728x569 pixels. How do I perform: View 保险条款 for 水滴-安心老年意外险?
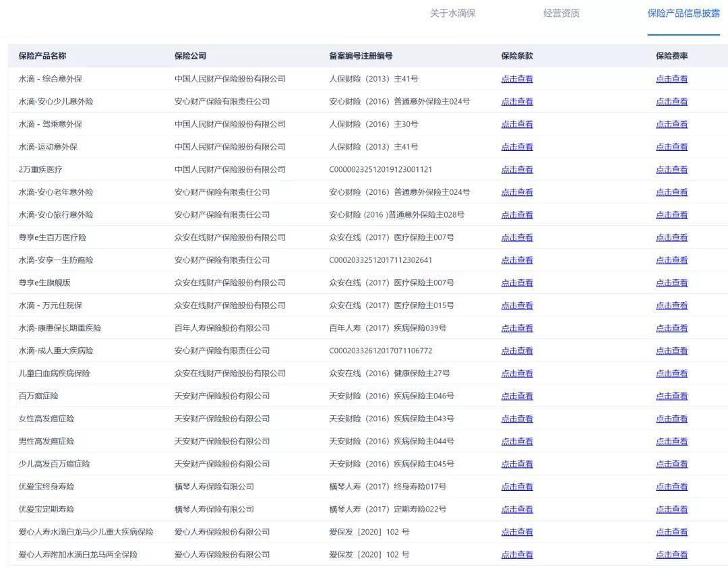(x=517, y=192)
